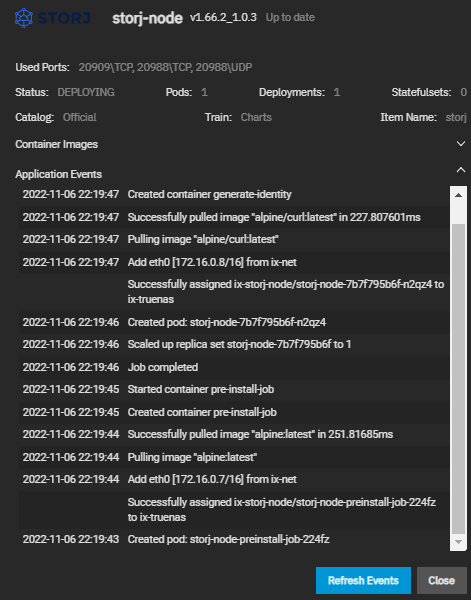Click the Storj logo icon
Image resolution: width=471 pixels, height=600 pixels.
point(24,18)
